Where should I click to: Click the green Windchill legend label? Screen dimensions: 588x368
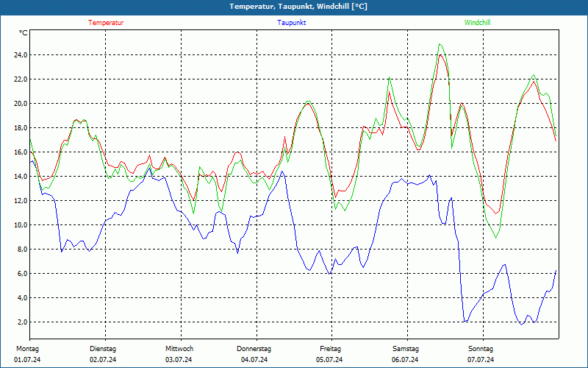click(477, 23)
